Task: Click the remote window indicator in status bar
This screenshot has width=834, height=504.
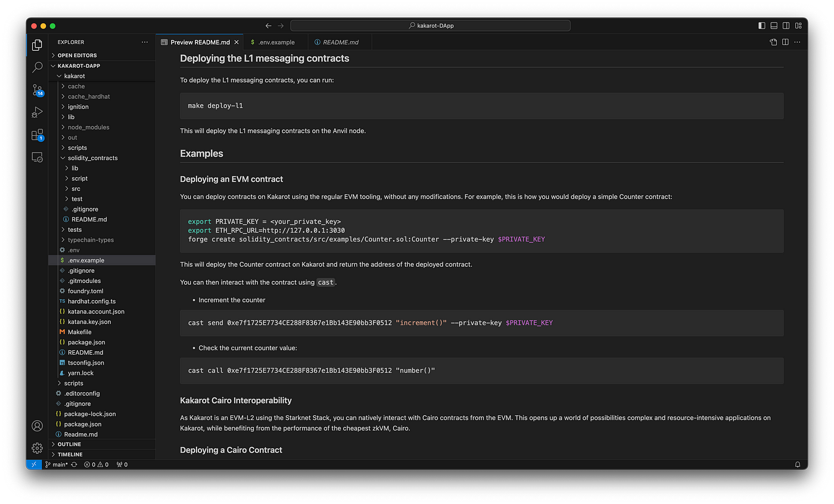Action: (x=34, y=464)
